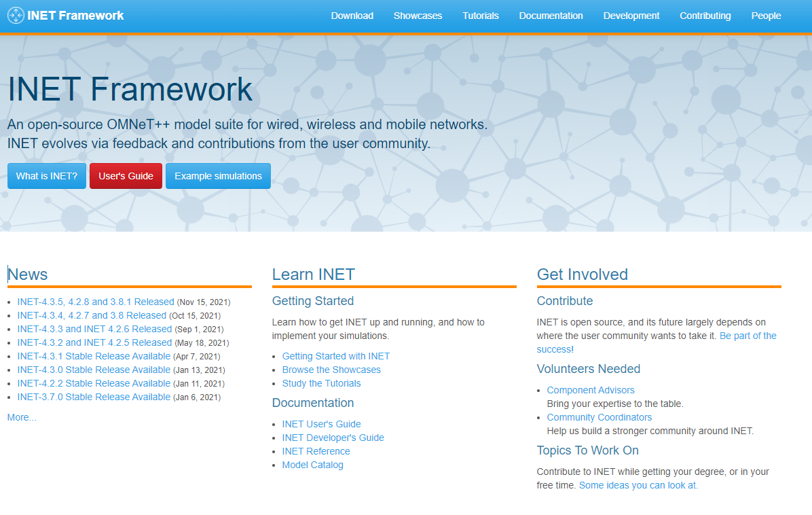Open the Community Coordinators link
Screen dimensions: 812x515
pyautogui.click(x=599, y=418)
